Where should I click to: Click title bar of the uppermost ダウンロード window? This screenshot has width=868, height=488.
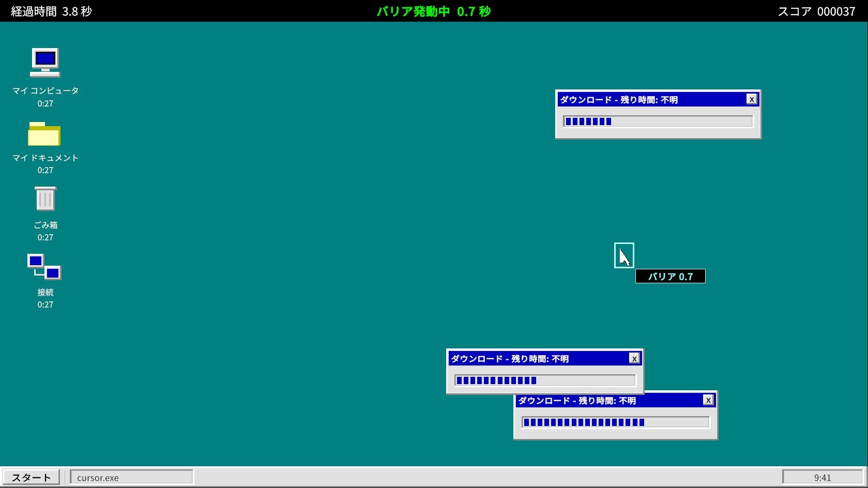point(658,99)
